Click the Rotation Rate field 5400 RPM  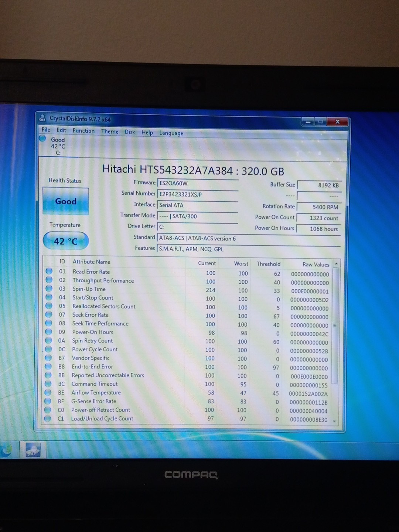(x=319, y=207)
